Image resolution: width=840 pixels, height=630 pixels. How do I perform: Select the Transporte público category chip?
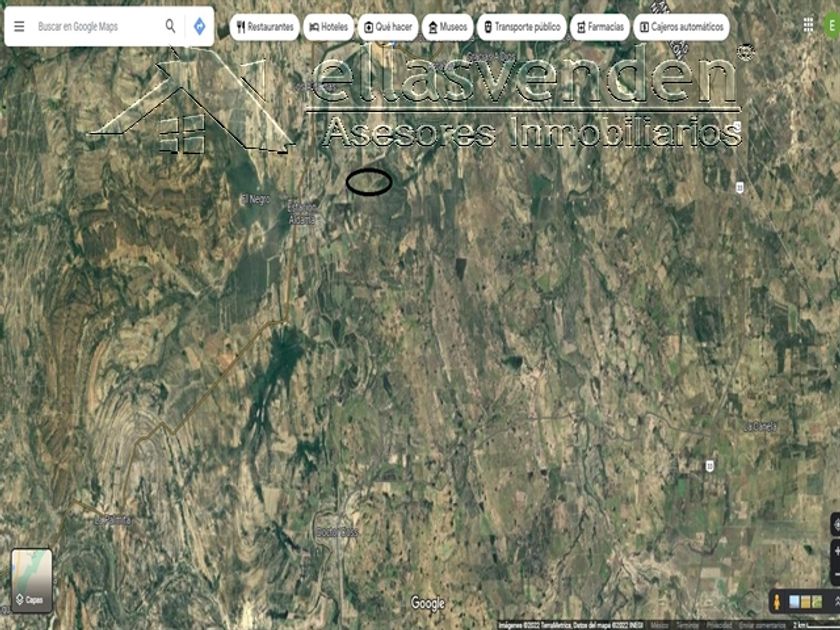[521, 27]
